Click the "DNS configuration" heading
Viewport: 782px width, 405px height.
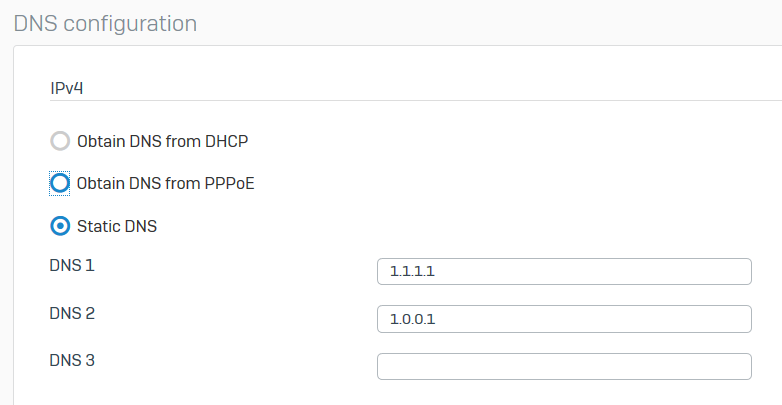coord(105,22)
